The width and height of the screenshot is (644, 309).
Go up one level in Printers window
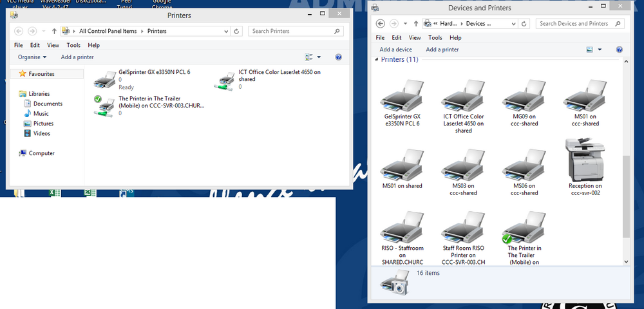coord(54,31)
